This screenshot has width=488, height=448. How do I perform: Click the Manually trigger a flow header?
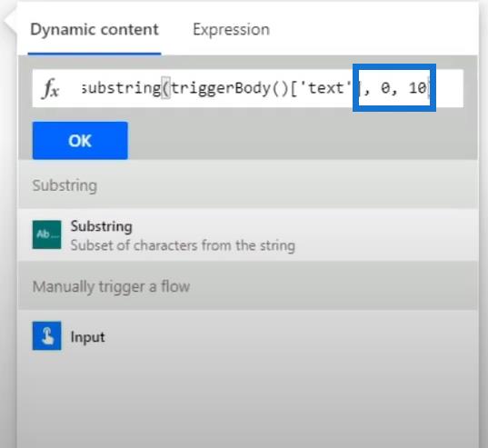tap(111, 286)
